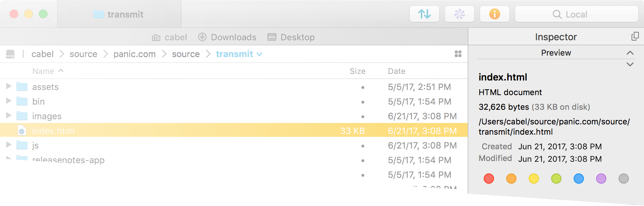
Task: Click the activity spinner toolbar icon
Action: [459, 14]
